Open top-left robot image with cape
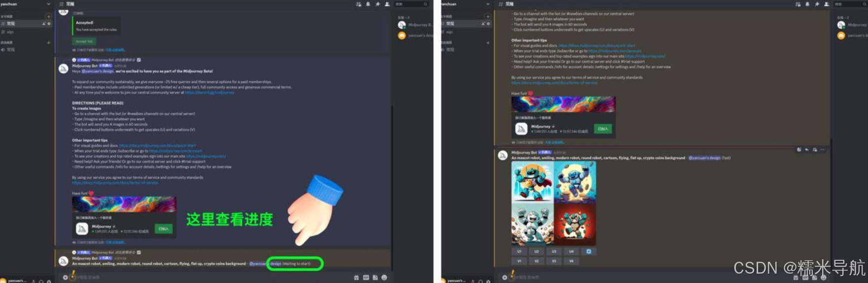 point(533,181)
